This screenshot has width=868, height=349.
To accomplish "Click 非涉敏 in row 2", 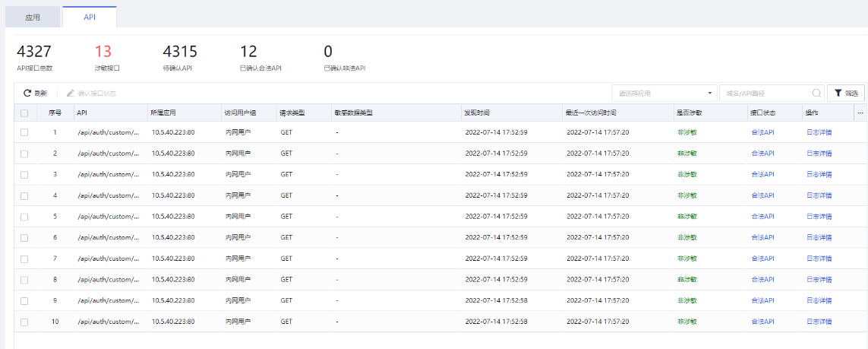I will click(x=687, y=154).
